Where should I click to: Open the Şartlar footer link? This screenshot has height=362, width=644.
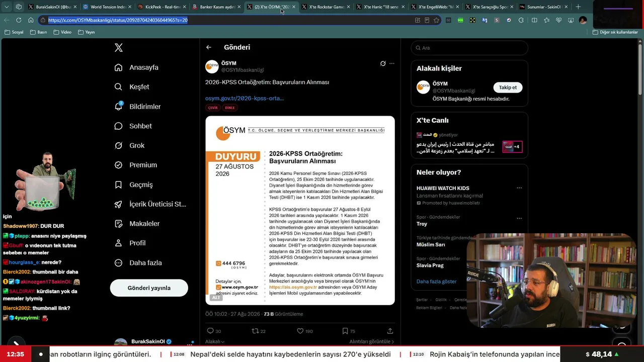tap(422, 300)
